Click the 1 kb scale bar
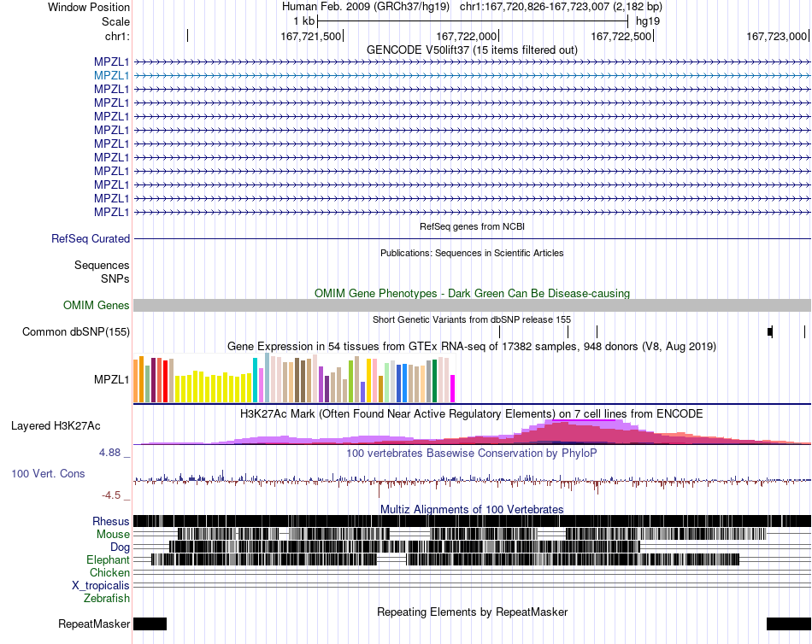The image size is (812, 644). click(473, 21)
